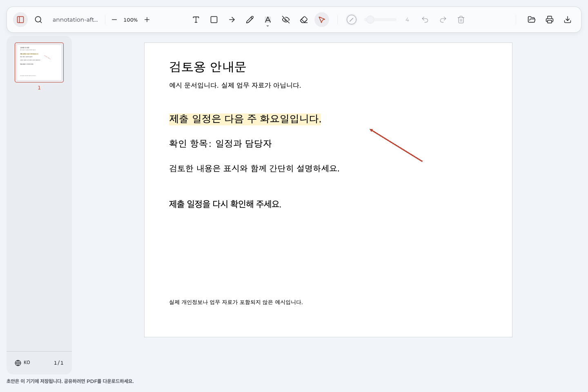Click the line 검토한 내용은 표시와 함께 간단히 설명하세요.
Image resolution: width=588 pixels, height=392 pixels.
point(254,169)
